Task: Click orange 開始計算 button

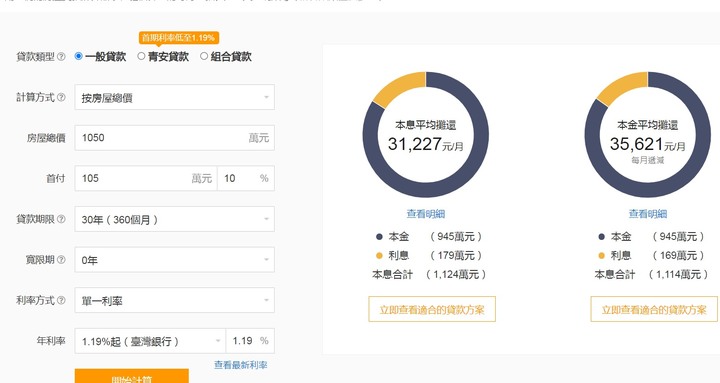Action: click(x=132, y=376)
